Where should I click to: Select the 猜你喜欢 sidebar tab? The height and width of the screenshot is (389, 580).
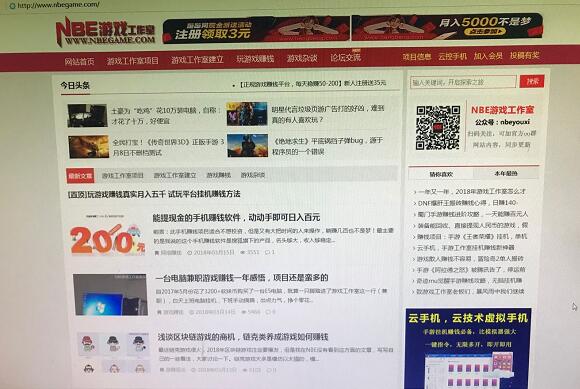(x=441, y=174)
